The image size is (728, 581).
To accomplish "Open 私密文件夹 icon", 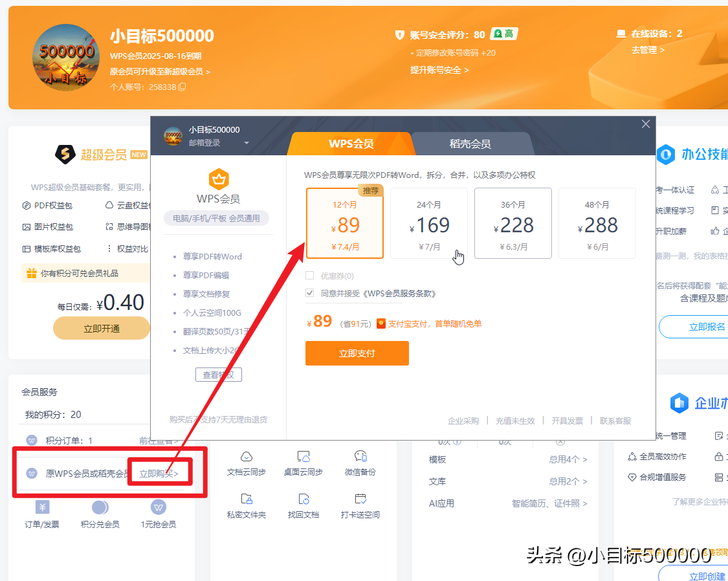I will (247, 499).
